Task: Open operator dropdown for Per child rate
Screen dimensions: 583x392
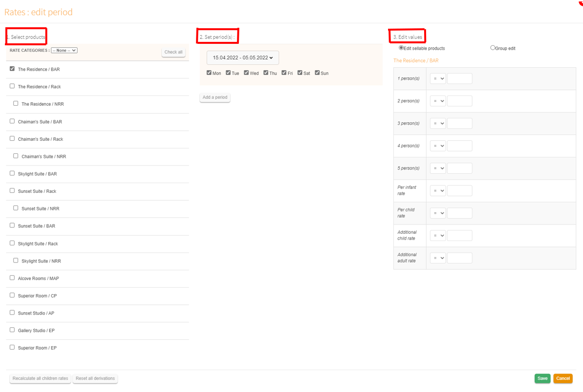Action: pos(438,213)
